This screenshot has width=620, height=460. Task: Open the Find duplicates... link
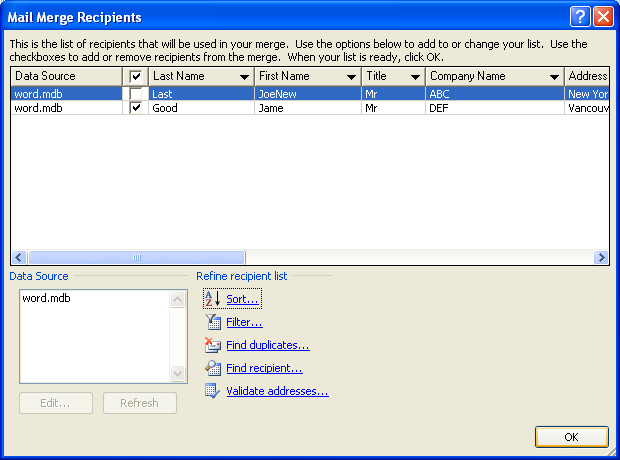tap(268, 345)
